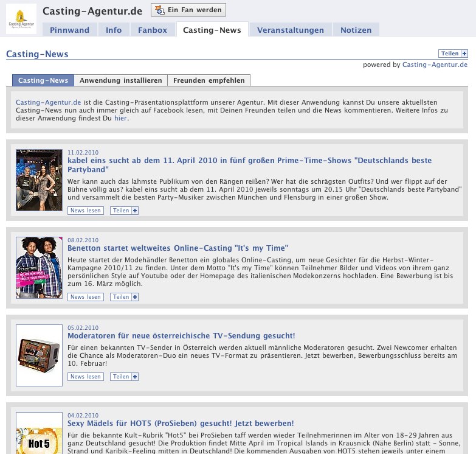Open the Fanbox tab
476x454 pixels.
[x=152, y=30]
